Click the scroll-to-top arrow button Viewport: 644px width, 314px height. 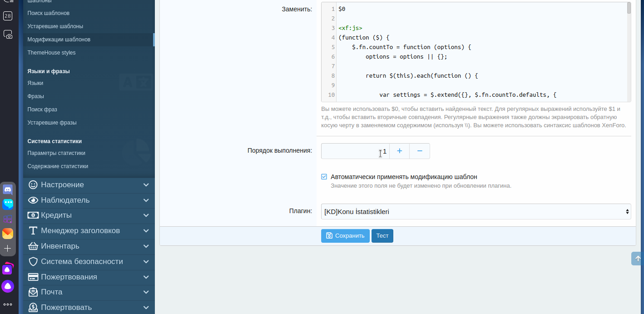click(x=637, y=259)
